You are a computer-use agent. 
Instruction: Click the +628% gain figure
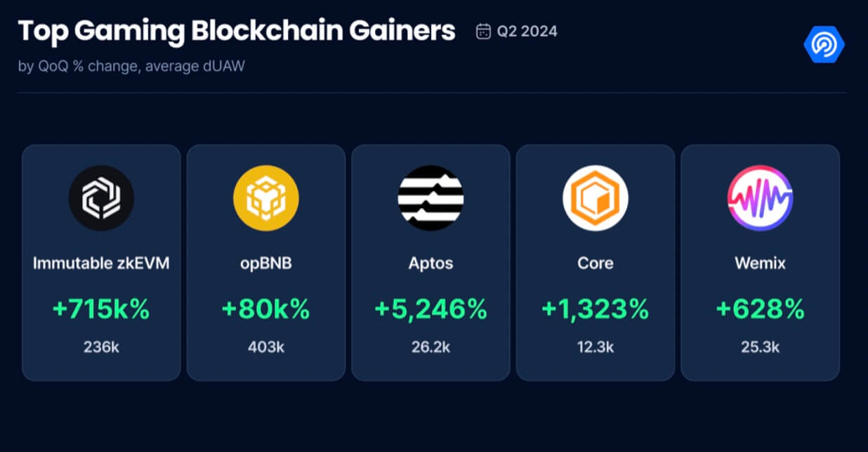[760, 309]
